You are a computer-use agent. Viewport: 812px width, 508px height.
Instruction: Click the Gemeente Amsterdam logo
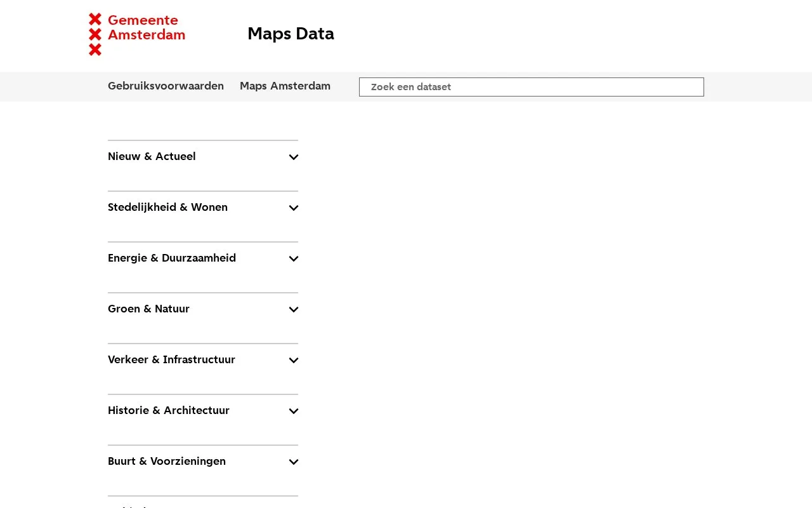pyautogui.click(x=137, y=34)
